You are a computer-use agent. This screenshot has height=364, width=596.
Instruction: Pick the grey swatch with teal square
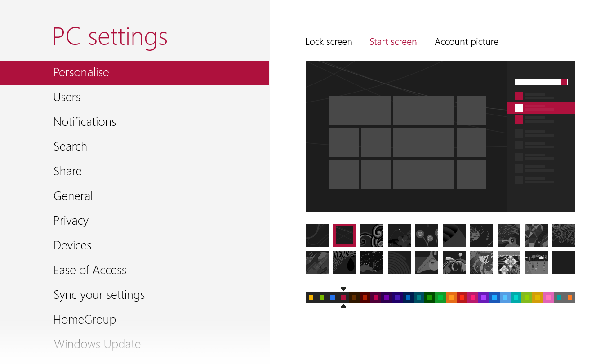pyautogui.click(x=559, y=297)
